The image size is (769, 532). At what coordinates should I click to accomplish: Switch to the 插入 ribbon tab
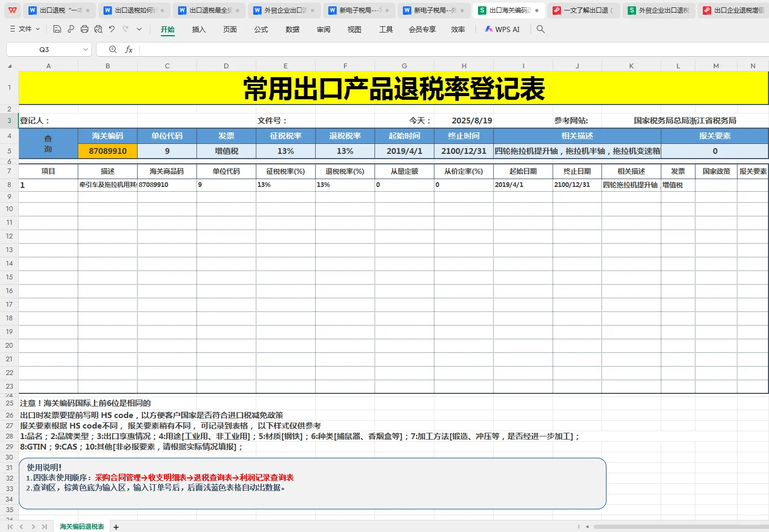(199, 30)
